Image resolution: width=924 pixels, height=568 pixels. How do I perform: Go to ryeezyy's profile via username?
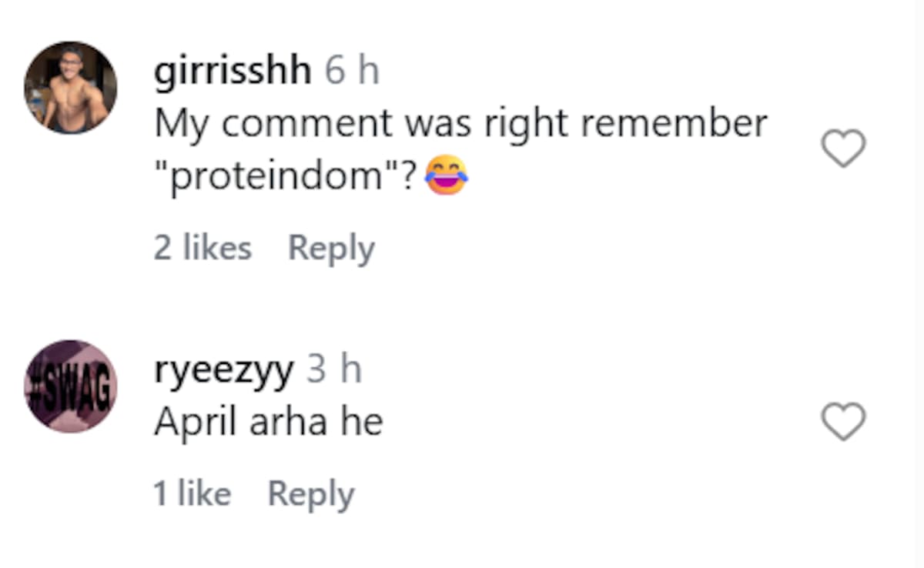(x=223, y=371)
